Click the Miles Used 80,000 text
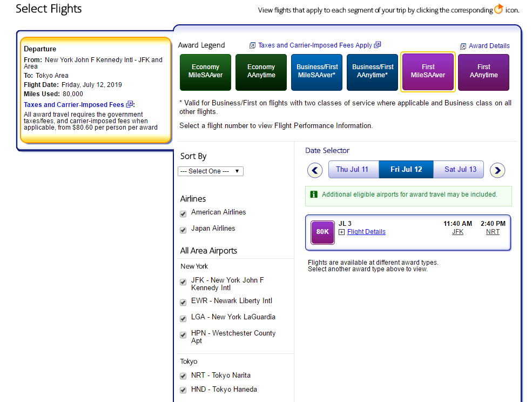The image size is (532, 402). pyautogui.click(x=53, y=94)
